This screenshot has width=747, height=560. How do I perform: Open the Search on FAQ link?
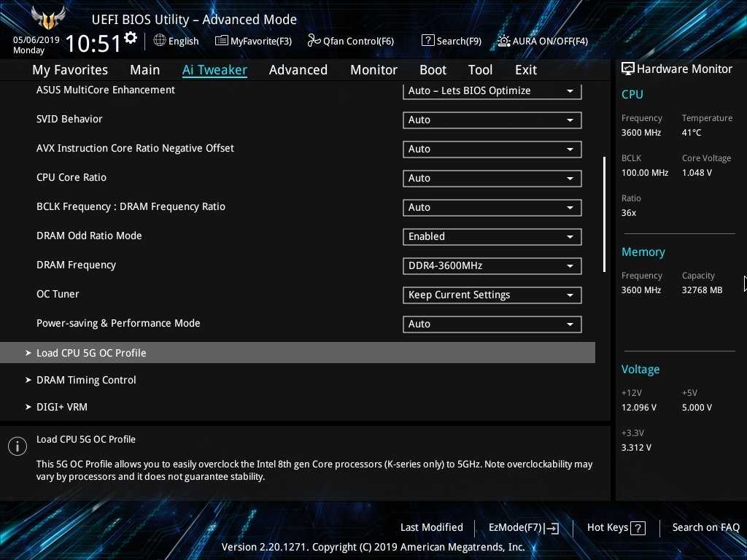(705, 527)
